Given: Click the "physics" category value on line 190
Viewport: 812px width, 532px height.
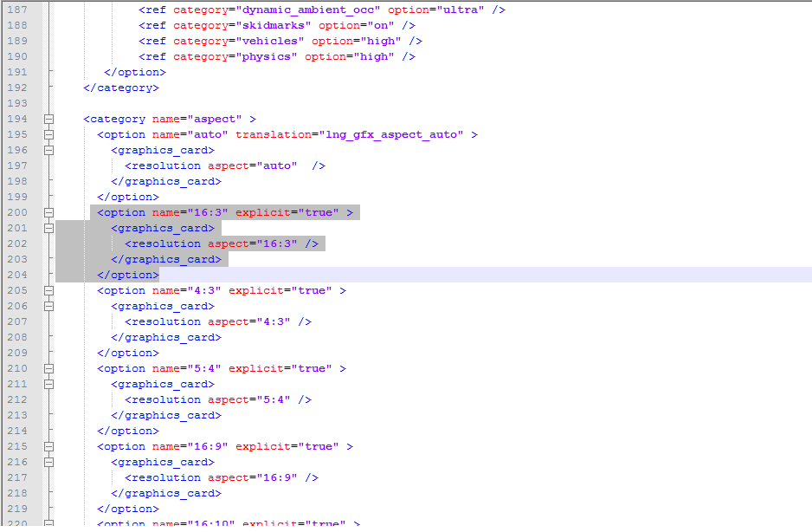Looking at the screenshot, I should tap(267, 56).
